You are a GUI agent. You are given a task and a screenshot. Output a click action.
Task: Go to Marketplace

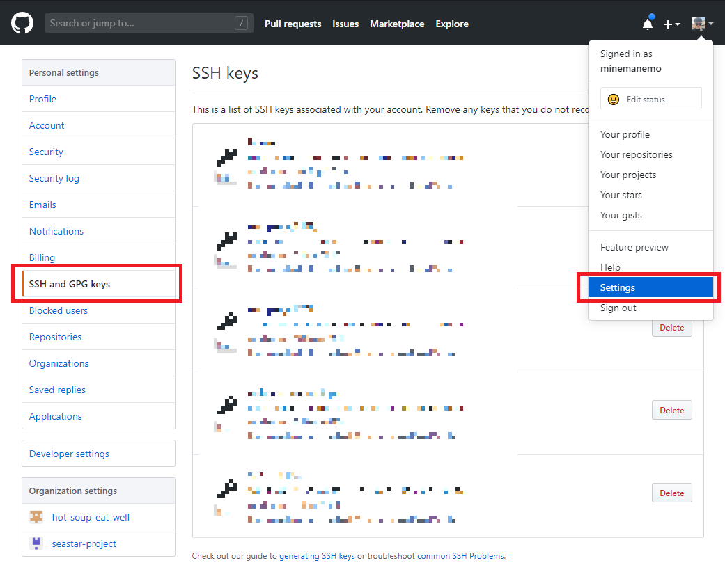click(x=397, y=24)
